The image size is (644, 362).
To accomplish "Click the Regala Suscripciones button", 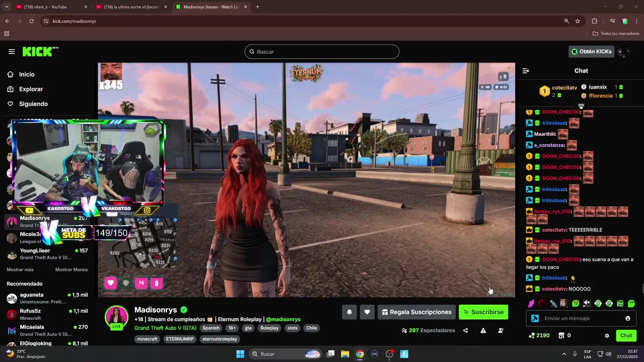I will click(x=417, y=312).
